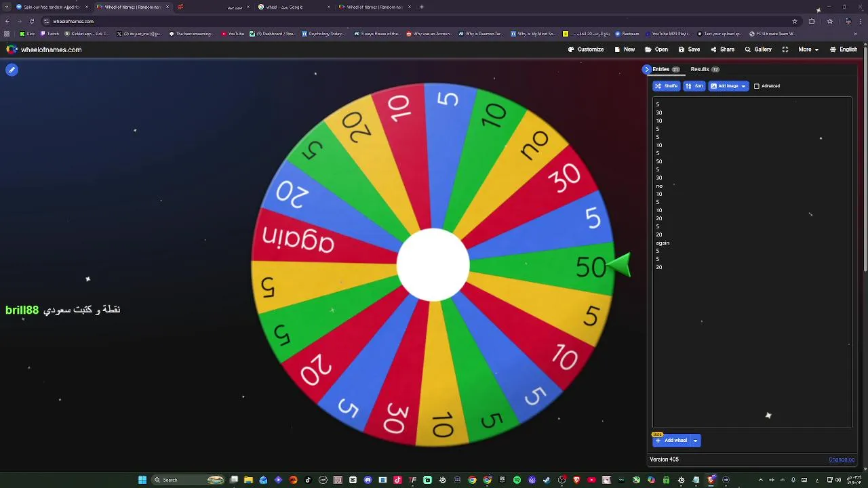
Task: Open File Explorer from the taskbar
Action: [x=248, y=480]
